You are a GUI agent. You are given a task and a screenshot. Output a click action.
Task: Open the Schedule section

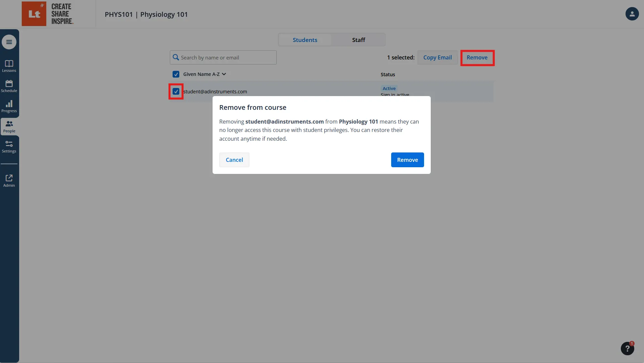pos(9,86)
